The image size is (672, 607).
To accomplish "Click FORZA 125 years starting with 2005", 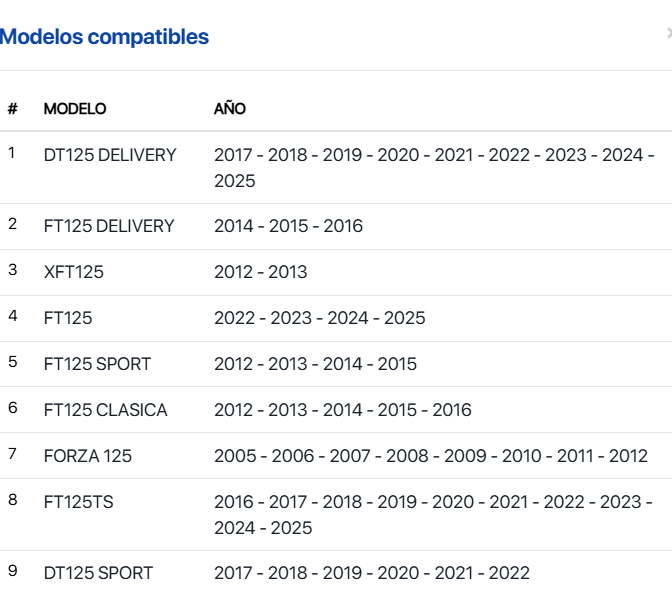I will (431, 456).
